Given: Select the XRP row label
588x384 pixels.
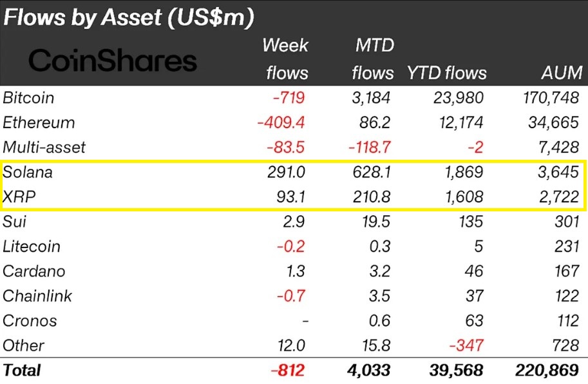Looking at the screenshot, I should pos(19,197).
